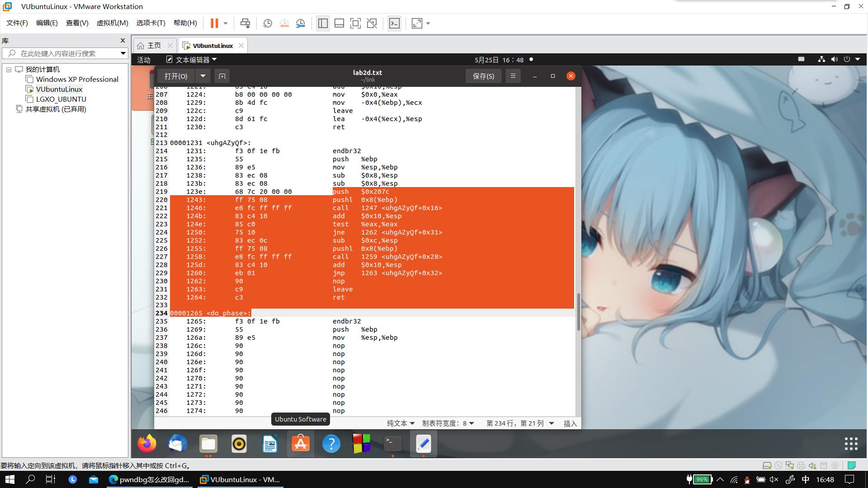This screenshot has height=488, width=868.
Task: Open the 选项卡(T) menu
Action: click(x=151, y=23)
